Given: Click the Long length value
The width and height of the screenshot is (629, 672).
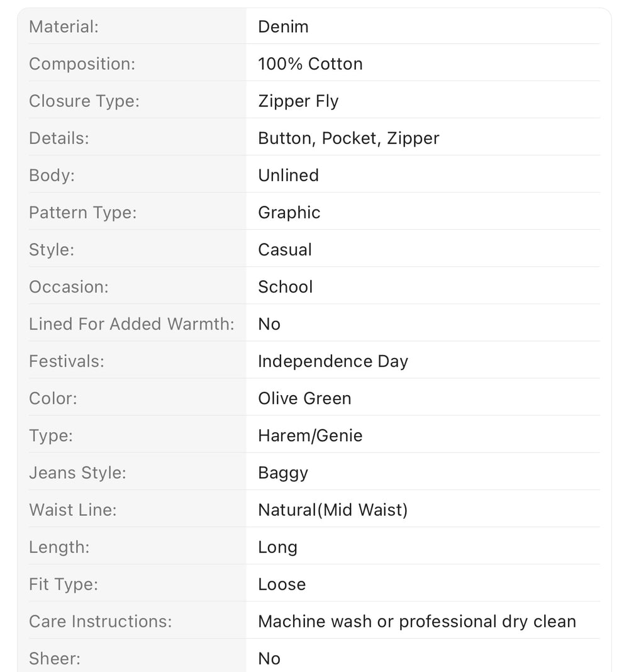Looking at the screenshot, I should (x=277, y=547).
